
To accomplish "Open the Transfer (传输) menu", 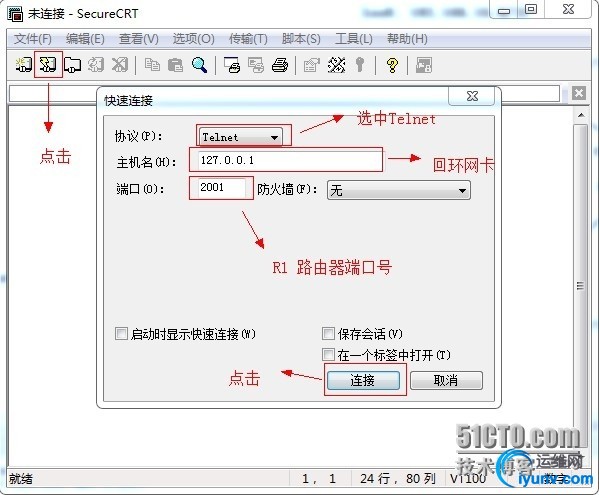I will (x=248, y=39).
